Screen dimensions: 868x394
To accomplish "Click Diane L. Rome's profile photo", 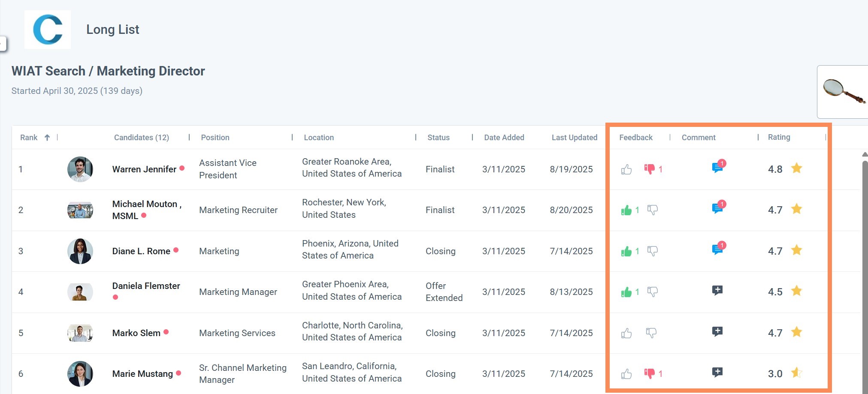I will click(80, 251).
